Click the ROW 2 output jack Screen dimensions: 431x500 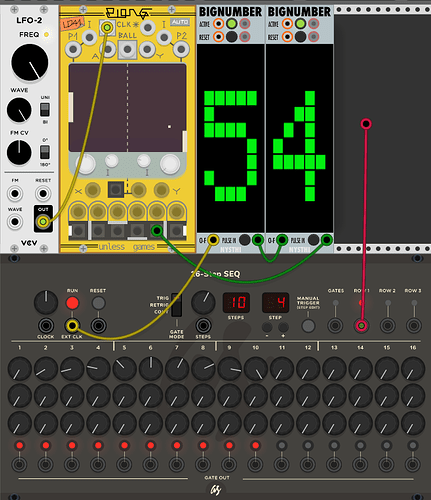[x=387, y=325]
